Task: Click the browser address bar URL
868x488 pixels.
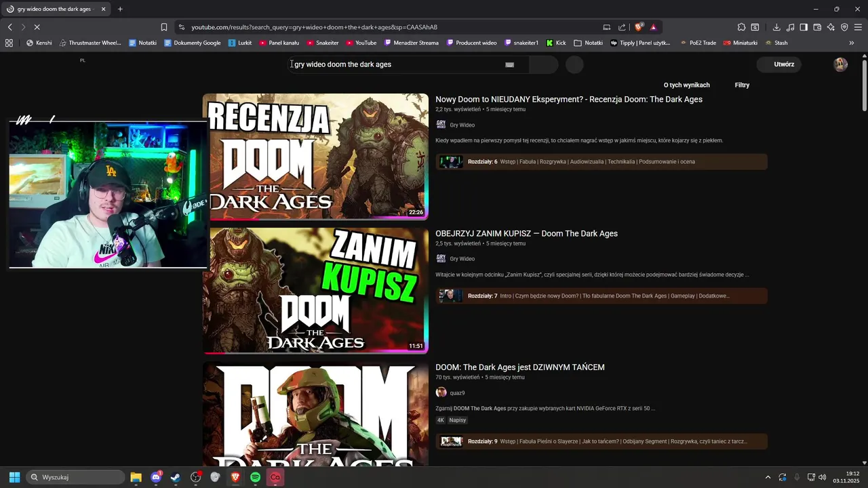Action: (x=314, y=27)
